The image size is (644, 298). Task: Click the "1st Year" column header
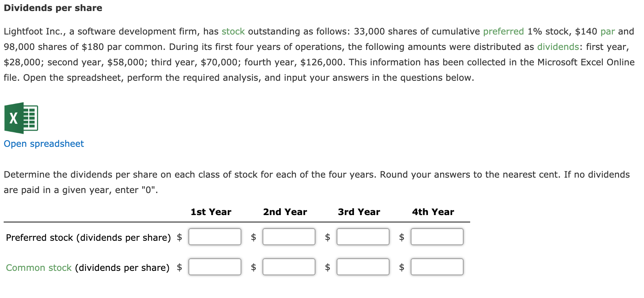[x=211, y=212]
